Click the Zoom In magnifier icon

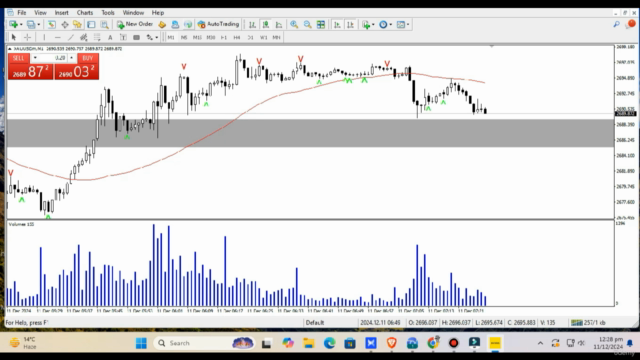click(294, 24)
